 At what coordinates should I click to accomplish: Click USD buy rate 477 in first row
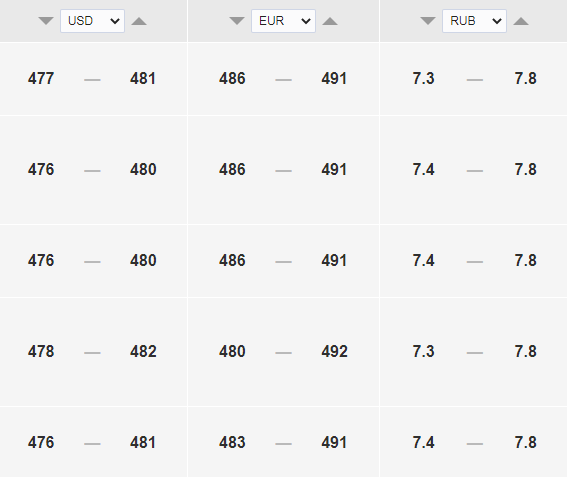coord(41,78)
